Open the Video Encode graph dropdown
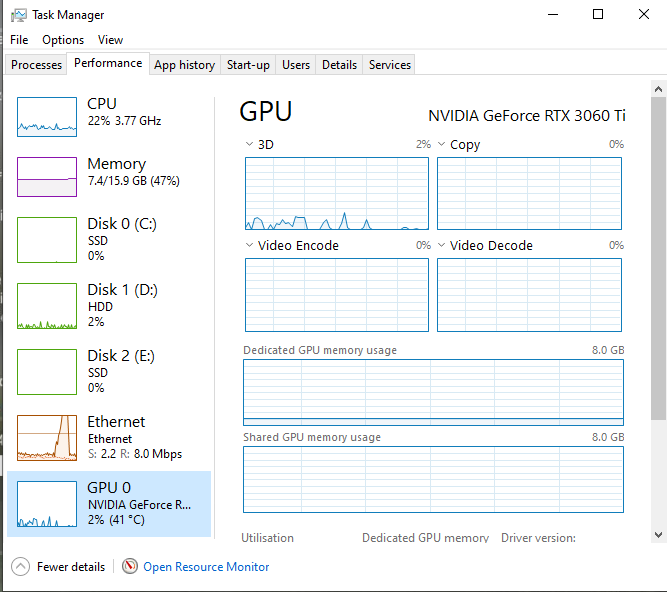The height and width of the screenshot is (592, 667). point(250,246)
